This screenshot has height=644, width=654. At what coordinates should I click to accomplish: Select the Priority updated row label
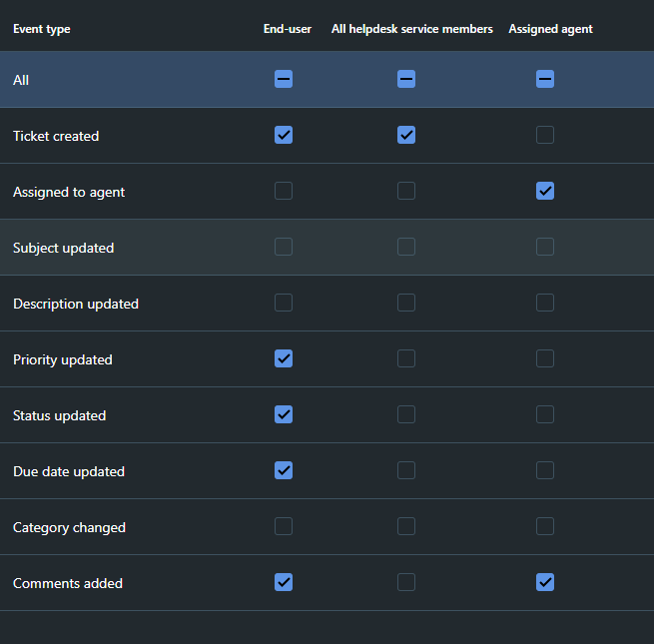[x=63, y=360]
